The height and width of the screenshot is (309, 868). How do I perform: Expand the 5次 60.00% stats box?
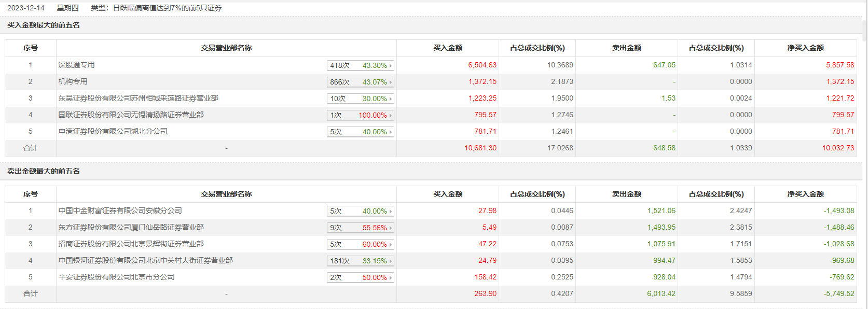361,244
